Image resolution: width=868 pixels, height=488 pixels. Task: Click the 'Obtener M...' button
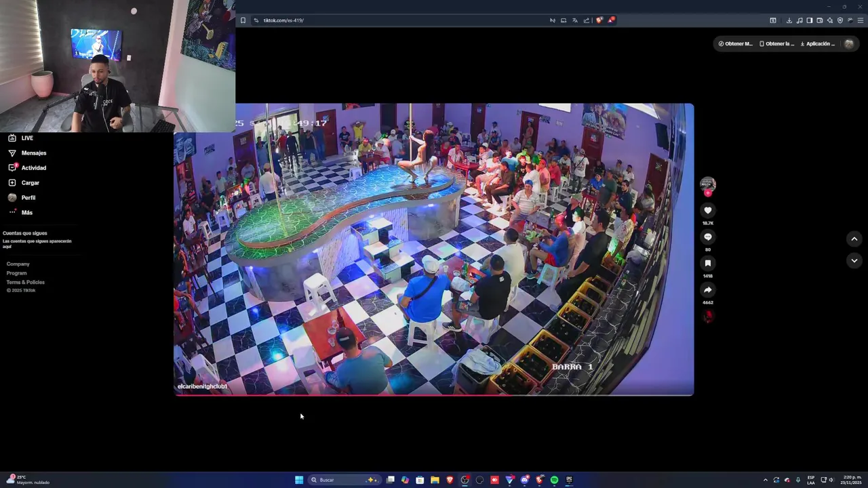[x=736, y=43]
